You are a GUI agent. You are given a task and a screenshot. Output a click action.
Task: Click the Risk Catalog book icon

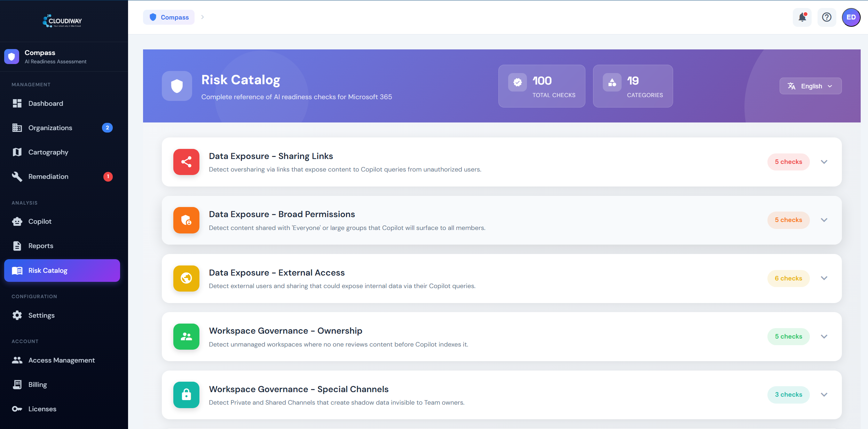(x=17, y=270)
